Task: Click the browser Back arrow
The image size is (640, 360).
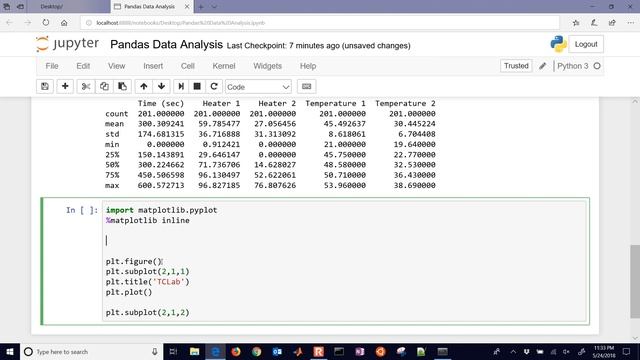Action: coord(9,23)
